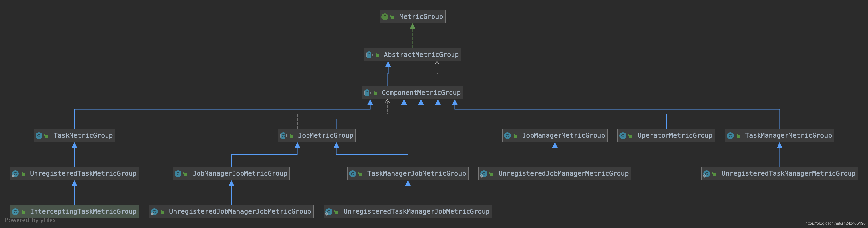This screenshot has width=868, height=228.
Task: Click the class icon of UnregisteredJobManagerMetricGroup
Action: [x=484, y=174]
